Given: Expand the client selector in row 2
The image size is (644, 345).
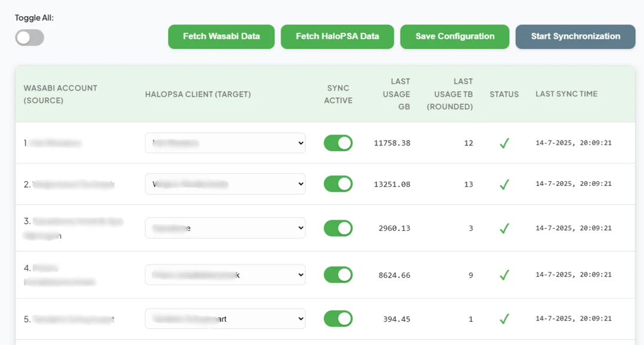Looking at the screenshot, I should 225,184.
